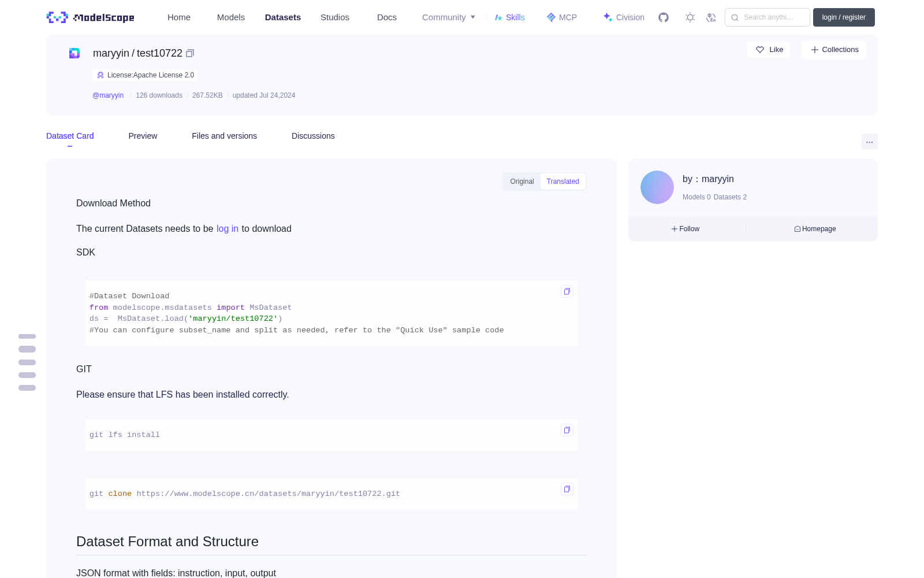Image resolution: width=924 pixels, height=578 pixels.
Task: Follow the log in link
Action: pos(228,229)
